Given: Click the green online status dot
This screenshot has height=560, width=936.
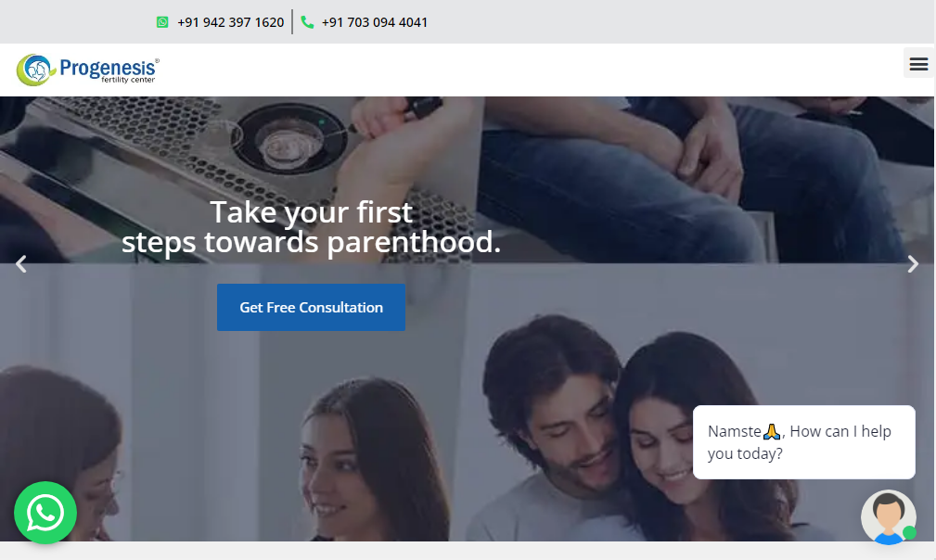Looking at the screenshot, I should point(909,532).
